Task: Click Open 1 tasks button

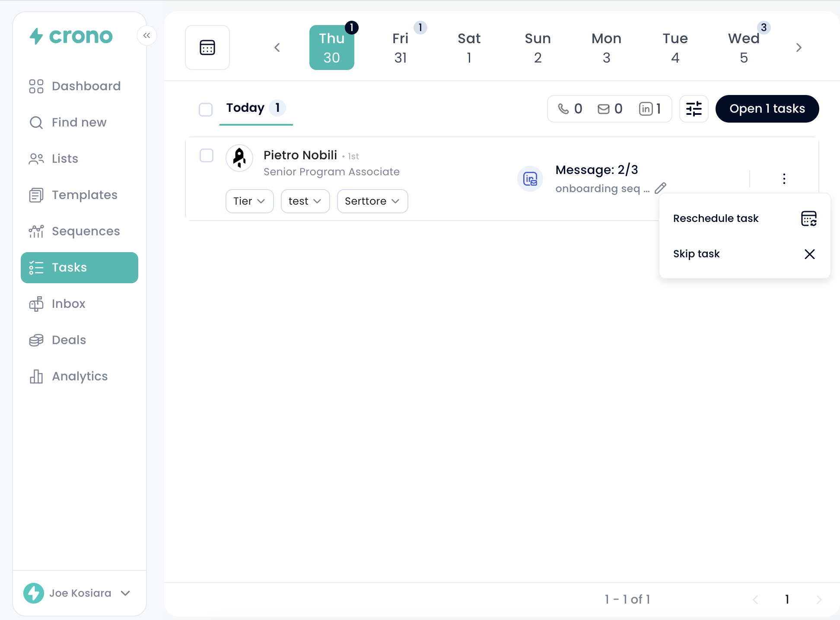Action: (x=767, y=109)
